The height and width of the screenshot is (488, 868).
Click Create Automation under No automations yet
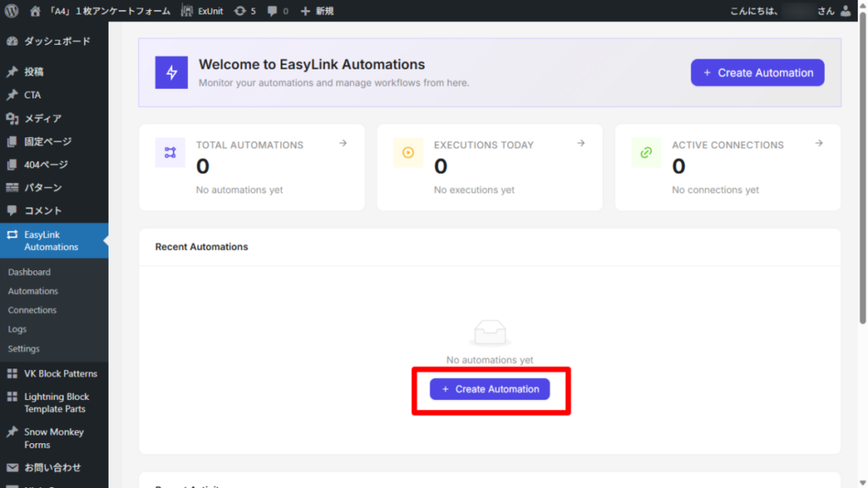point(490,389)
